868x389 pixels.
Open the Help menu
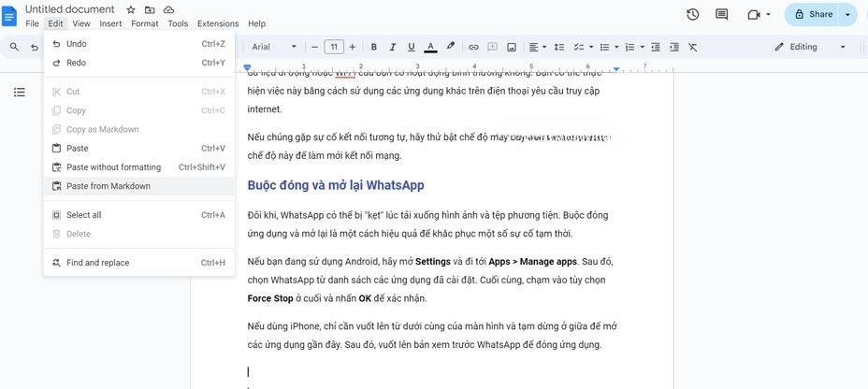click(257, 23)
